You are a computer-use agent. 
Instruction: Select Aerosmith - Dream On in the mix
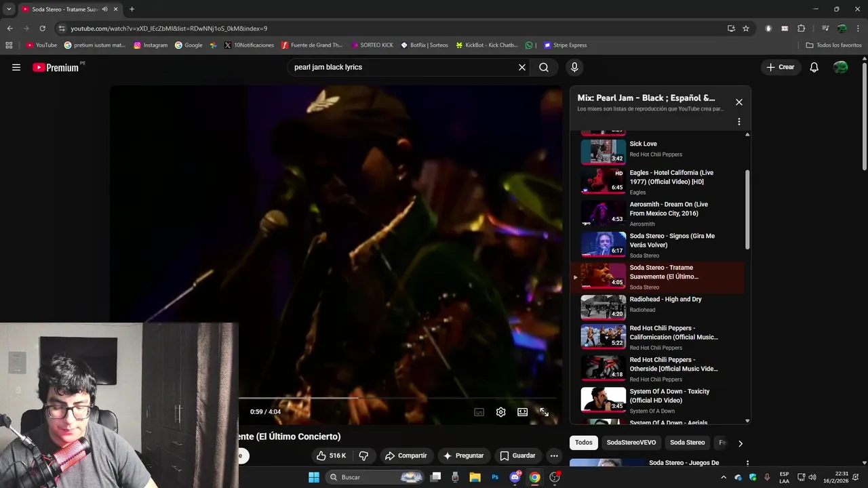point(658,213)
